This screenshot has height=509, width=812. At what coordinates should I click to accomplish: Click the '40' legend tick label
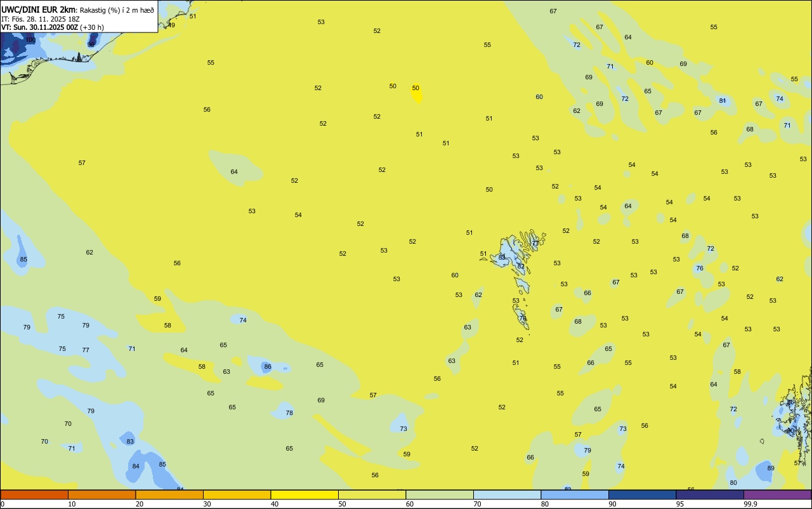[x=275, y=504]
